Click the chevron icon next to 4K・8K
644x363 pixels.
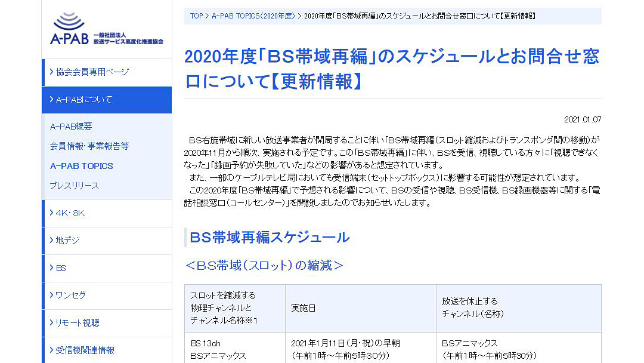[51, 213]
